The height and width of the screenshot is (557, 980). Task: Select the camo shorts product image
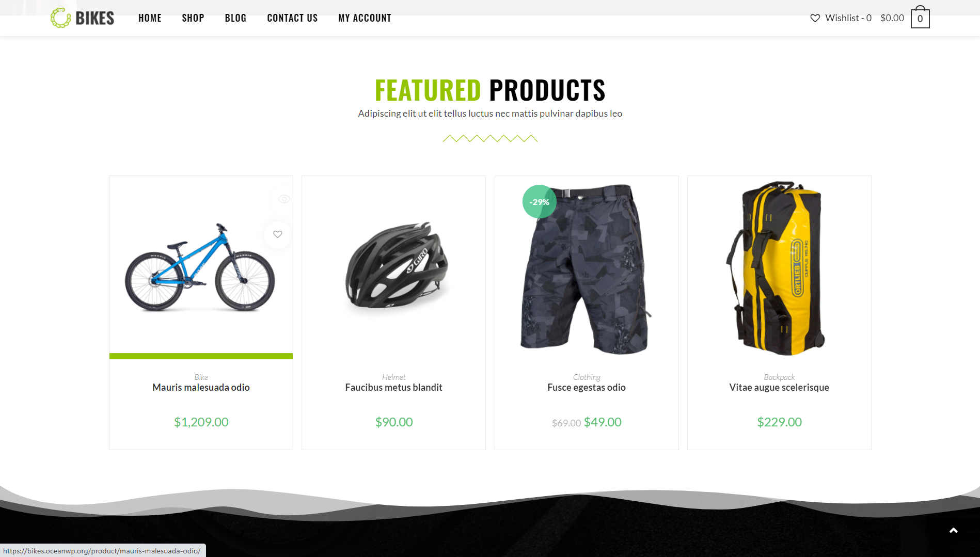point(586,268)
